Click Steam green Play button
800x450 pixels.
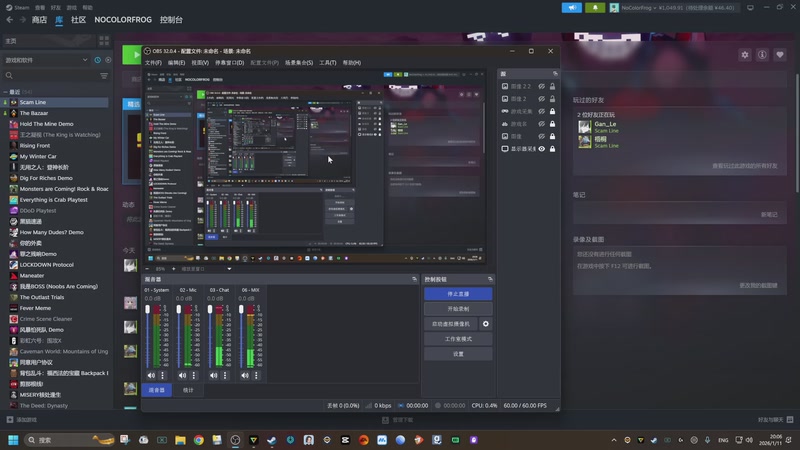tap(132, 55)
